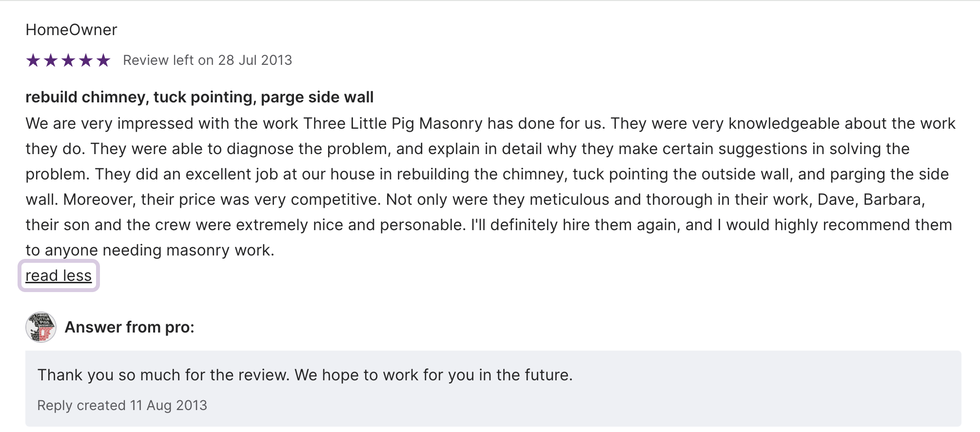The image size is (980, 432).
Task: Click the "Reply created 11 Aug 2013" date
Action: point(122,406)
